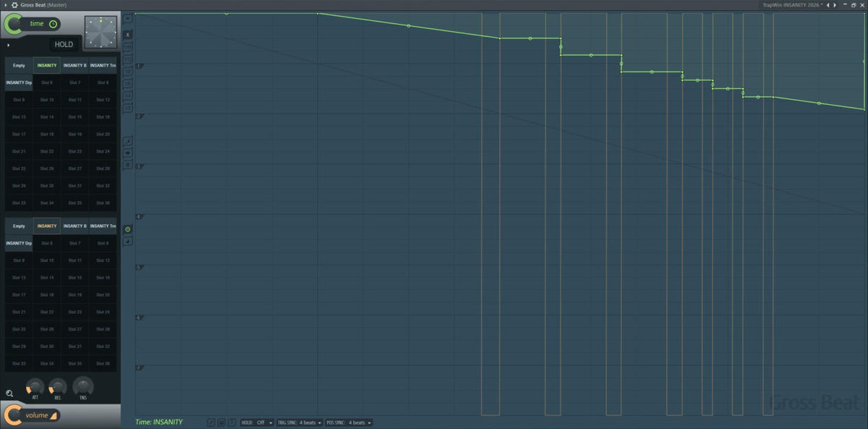Select INSANITY Tm slot in time grid
868x429 pixels.
(103, 66)
